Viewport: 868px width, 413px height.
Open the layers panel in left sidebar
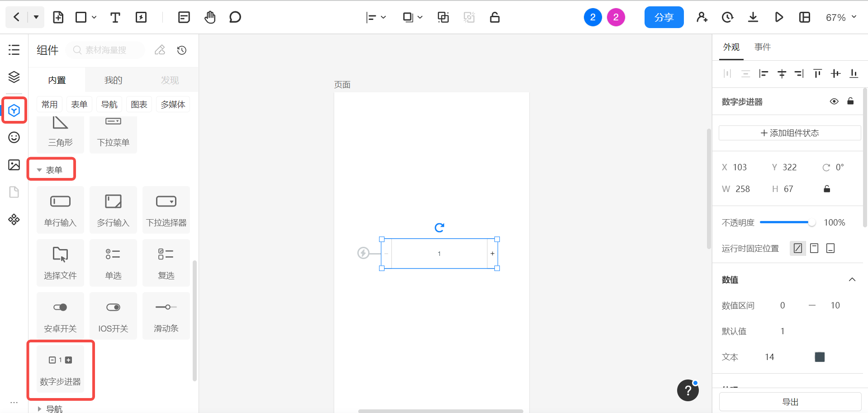click(x=14, y=77)
